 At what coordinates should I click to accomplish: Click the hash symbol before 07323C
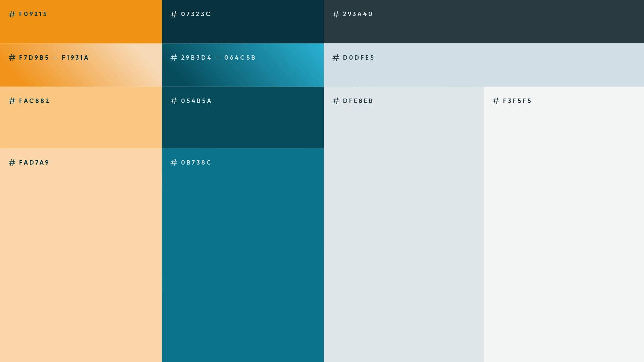pyautogui.click(x=174, y=14)
